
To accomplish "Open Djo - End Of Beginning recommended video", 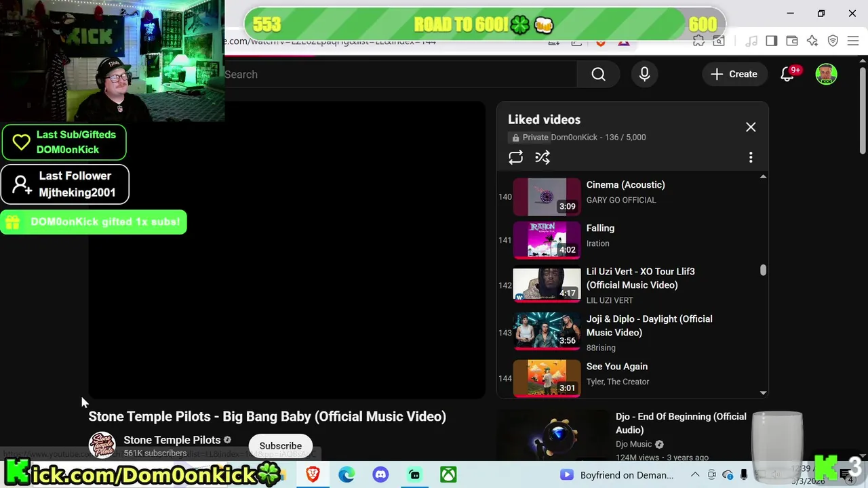I will coord(681,423).
